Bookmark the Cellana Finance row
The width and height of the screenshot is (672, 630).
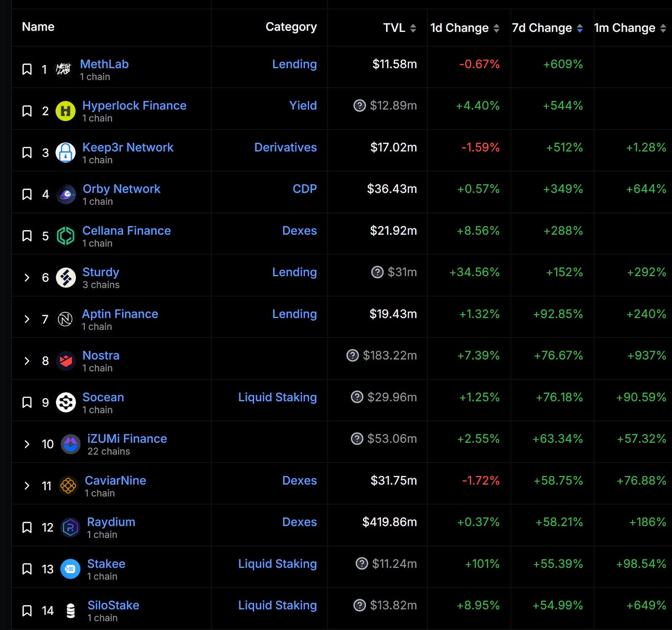pos(27,236)
